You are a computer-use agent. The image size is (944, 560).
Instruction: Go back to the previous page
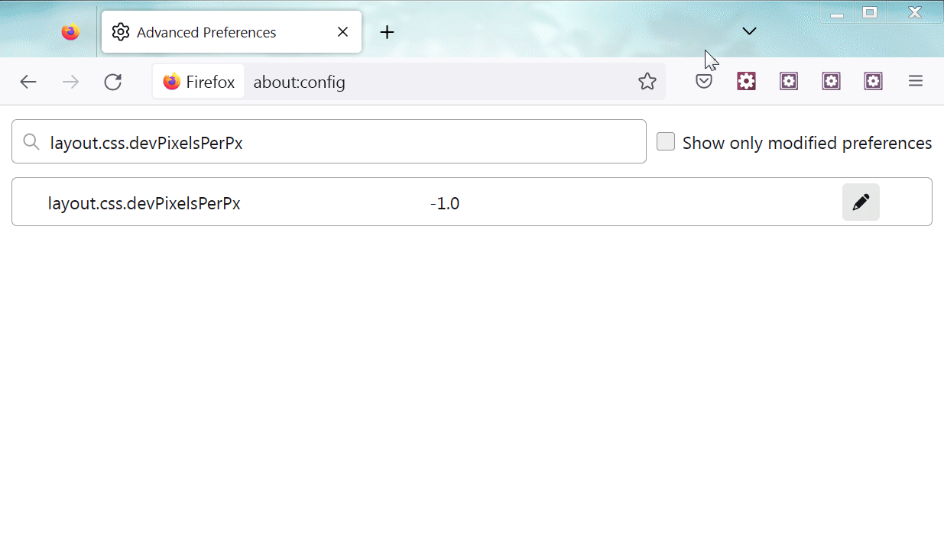[28, 82]
